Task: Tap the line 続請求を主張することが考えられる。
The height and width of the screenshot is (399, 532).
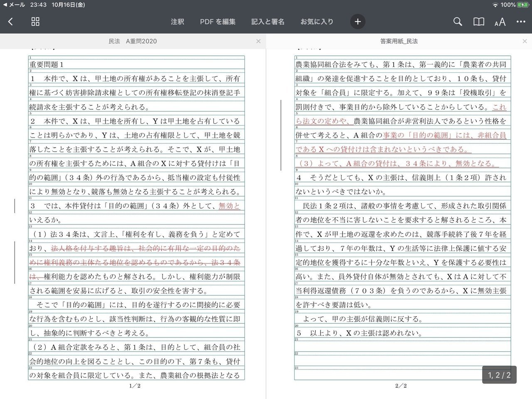Action: click(89, 107)
